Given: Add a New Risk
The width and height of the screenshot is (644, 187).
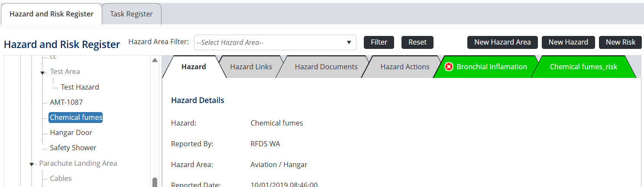Looking at the screenshot, I should pyautogui.click(x=620, y=42).
